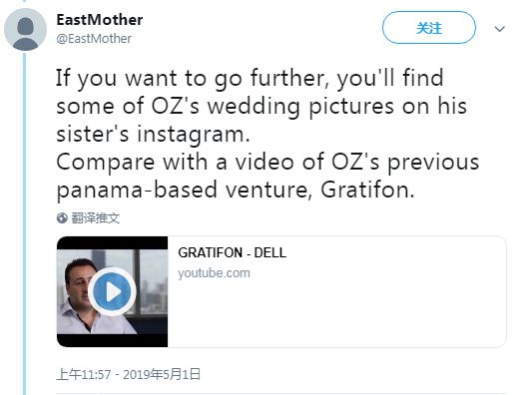The width and height of the screenshot is (532, 395).
Task: Open the EastMother display name link
Action: [100, 20]
